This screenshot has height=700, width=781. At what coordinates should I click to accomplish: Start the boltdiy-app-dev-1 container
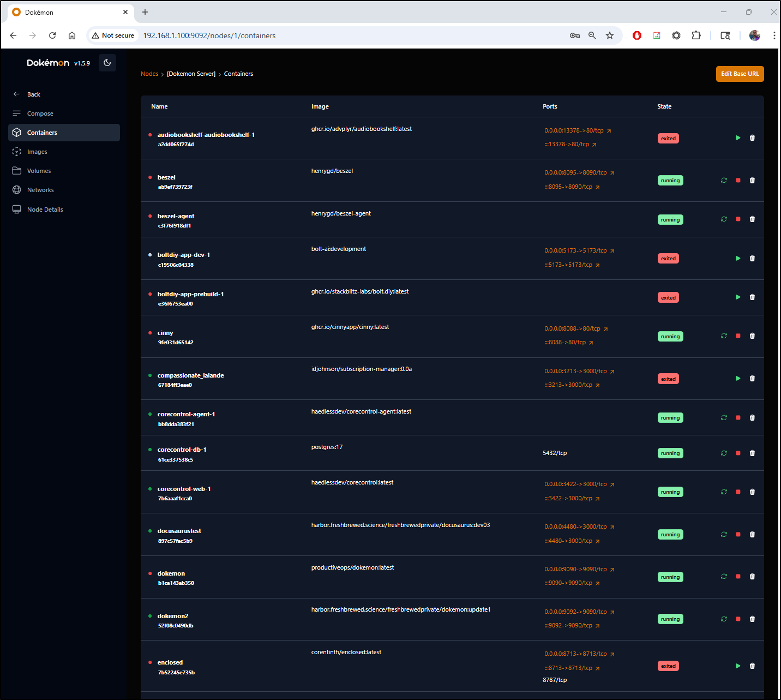738,259
